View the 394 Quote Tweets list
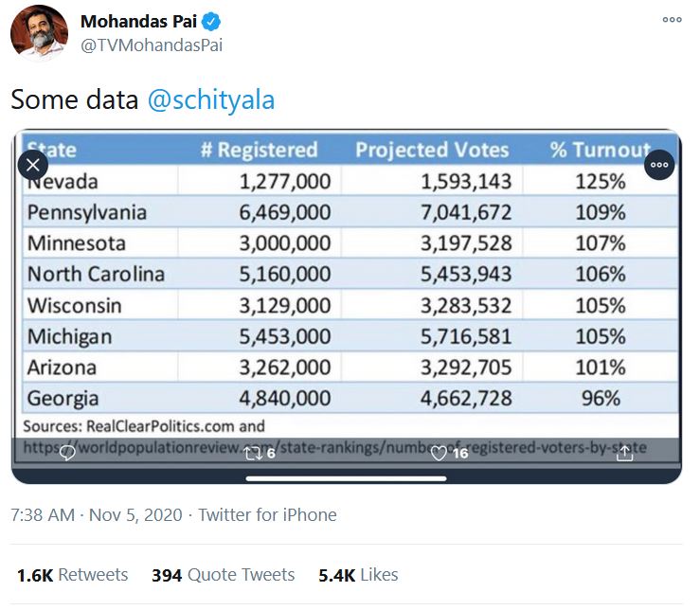 point(224,575)
